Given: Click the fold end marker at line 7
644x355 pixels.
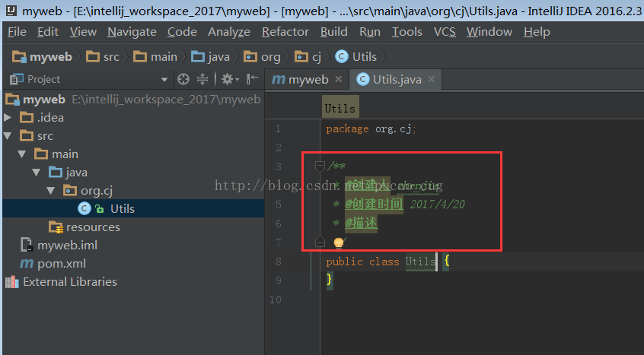Looking at the screenshot, I should (320, 242).
